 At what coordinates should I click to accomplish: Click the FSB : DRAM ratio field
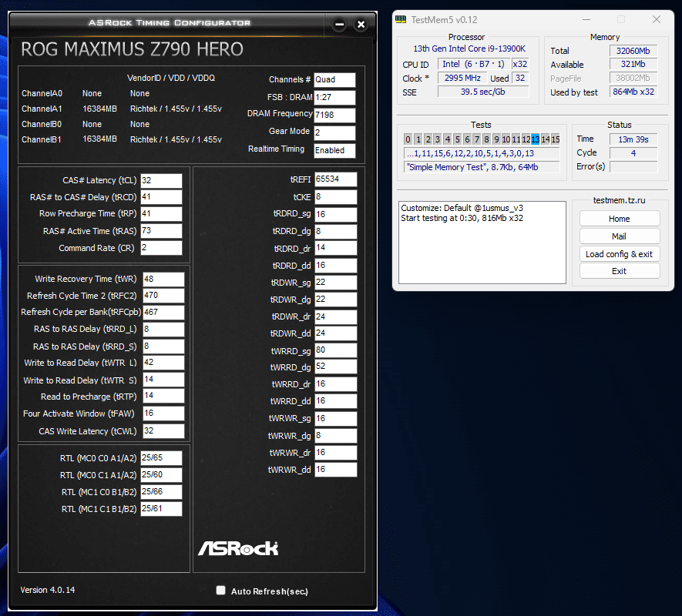tap(334, 97)
